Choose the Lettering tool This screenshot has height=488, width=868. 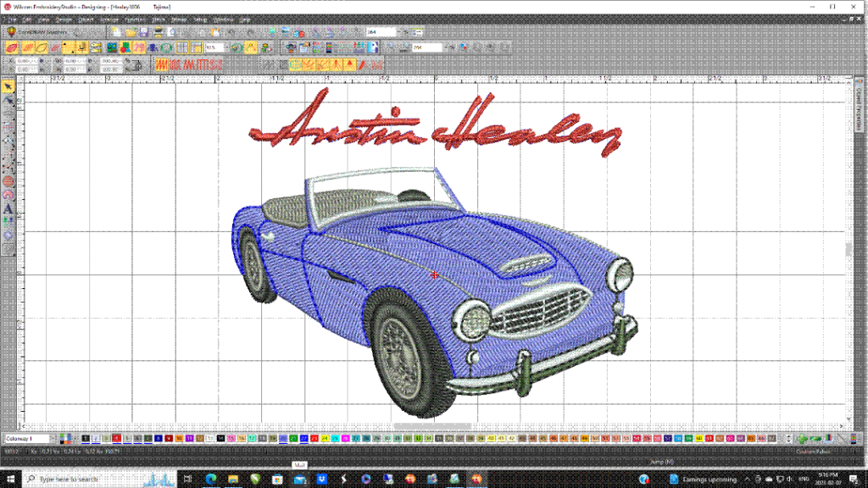[8, 208]
